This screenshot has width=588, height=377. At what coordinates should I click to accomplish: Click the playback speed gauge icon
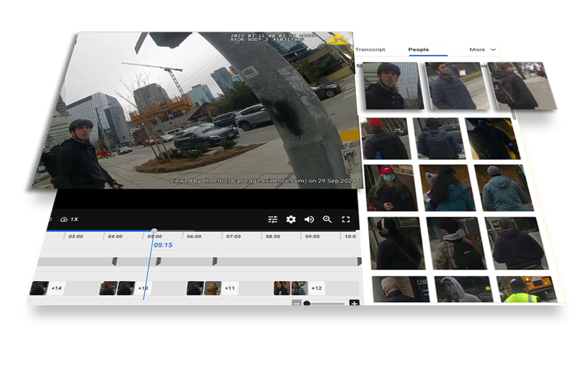click(64, 219)
